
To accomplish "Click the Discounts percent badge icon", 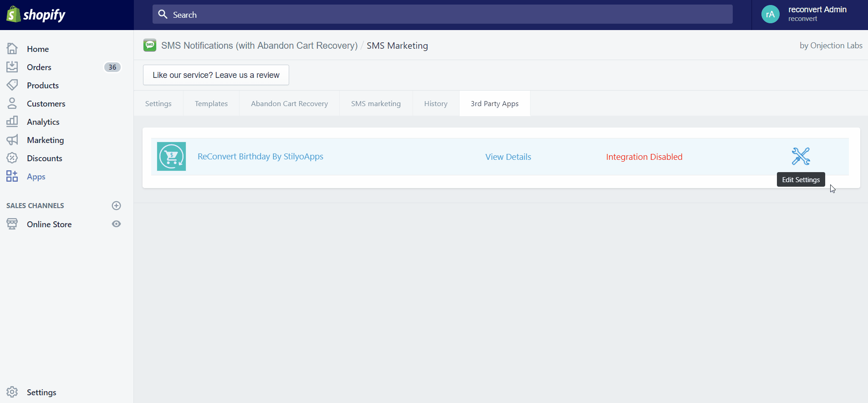I will coord(12,158).
